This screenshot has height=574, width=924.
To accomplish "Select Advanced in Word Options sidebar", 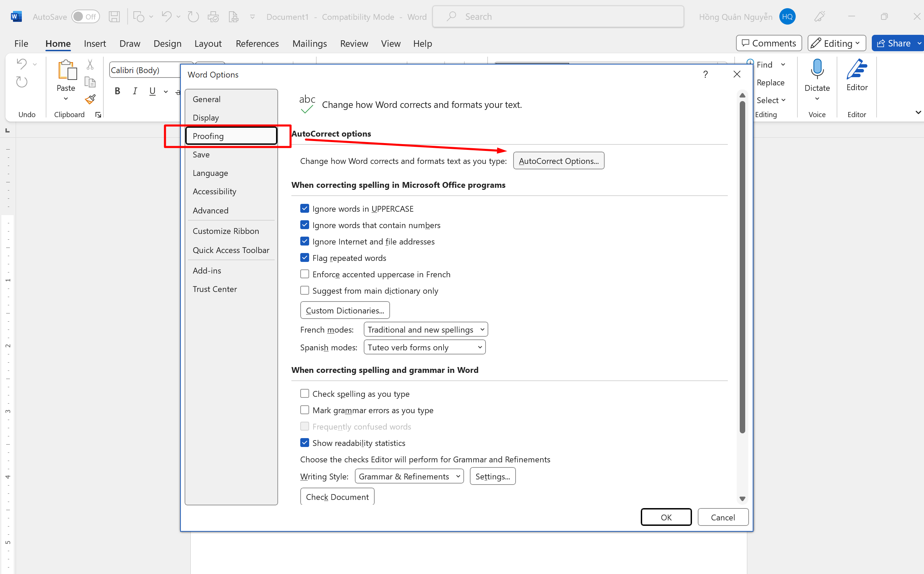I will pos(211,210).
